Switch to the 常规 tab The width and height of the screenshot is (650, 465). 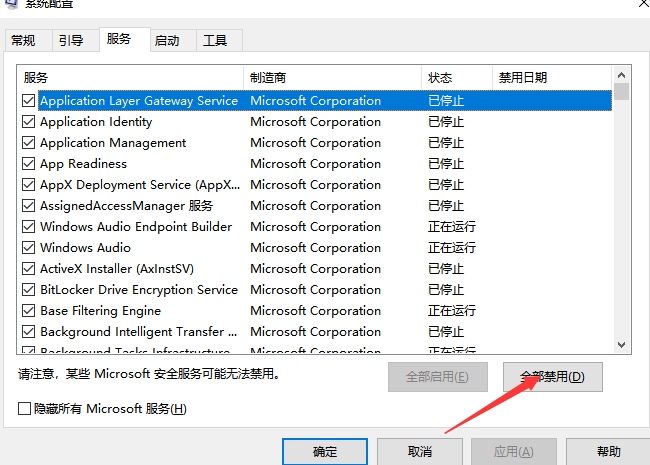click(x=23, y=41)
